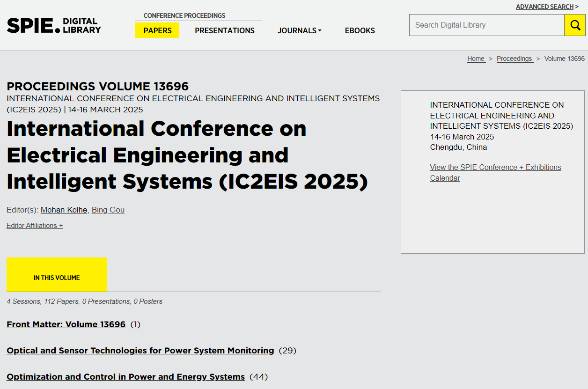The height and width of the screenshot is (389, 588).
Task: Expand Editor Affiliations details
Action: (35, 226)
